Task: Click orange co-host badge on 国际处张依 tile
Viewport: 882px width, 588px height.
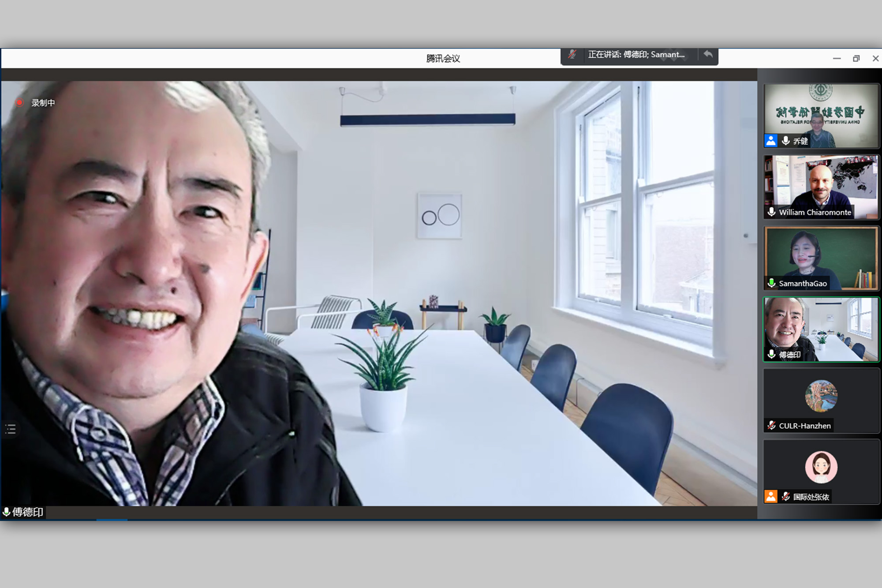Action: (x=771, y=497)
